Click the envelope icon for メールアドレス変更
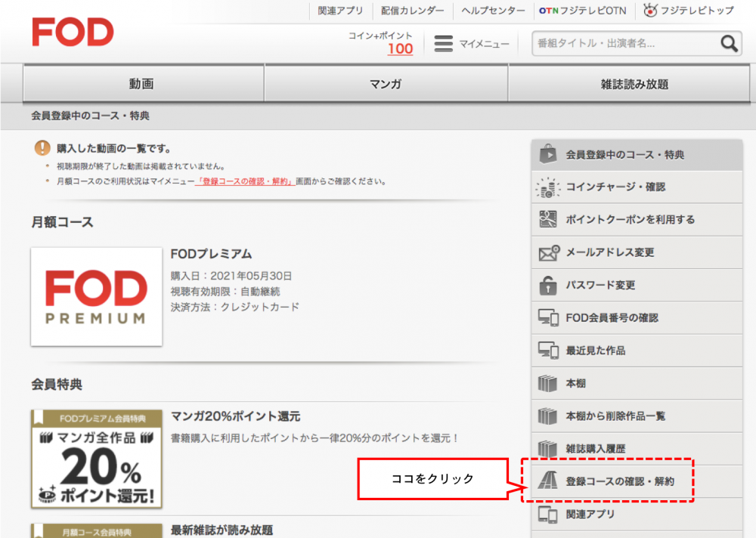Image resolution: width=756 pixels, height=538 pixels. [549, 252]
